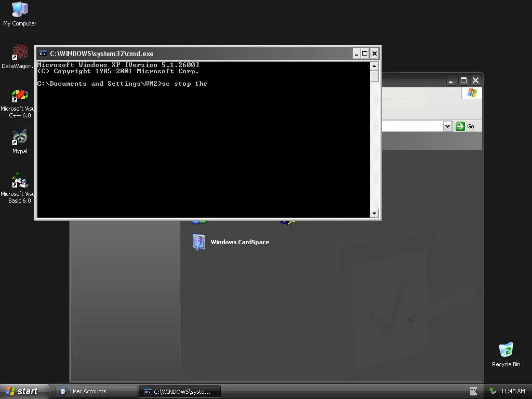
Task: Minimize the cmd.exe window
Action: click(x=356, y=54)
